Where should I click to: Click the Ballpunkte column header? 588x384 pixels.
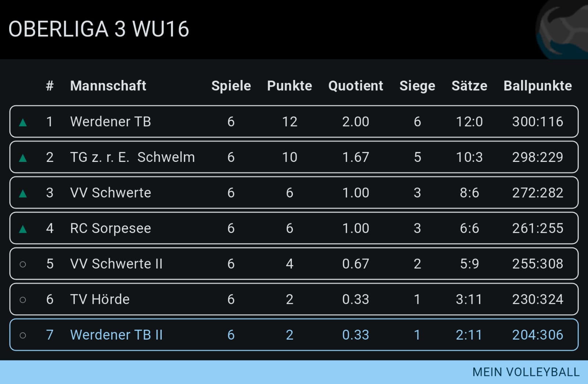tap(537, 86)
